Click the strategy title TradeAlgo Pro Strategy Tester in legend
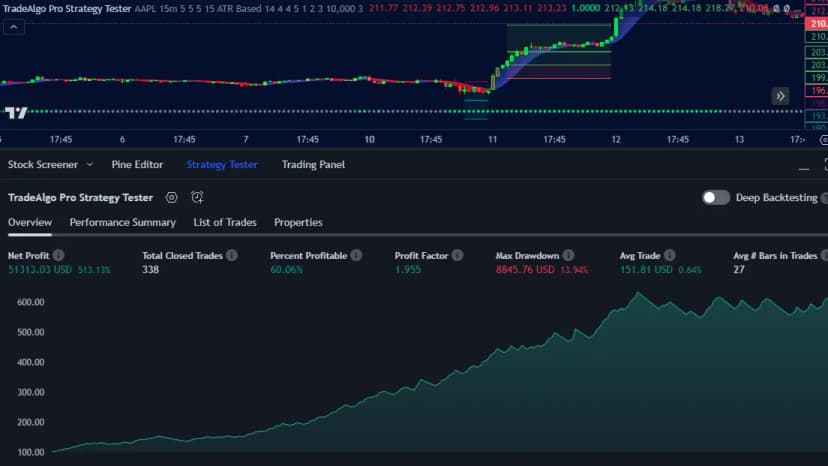The width and height of the screenshot is (828, 466). pyautogui.click(x=67, y=8)
